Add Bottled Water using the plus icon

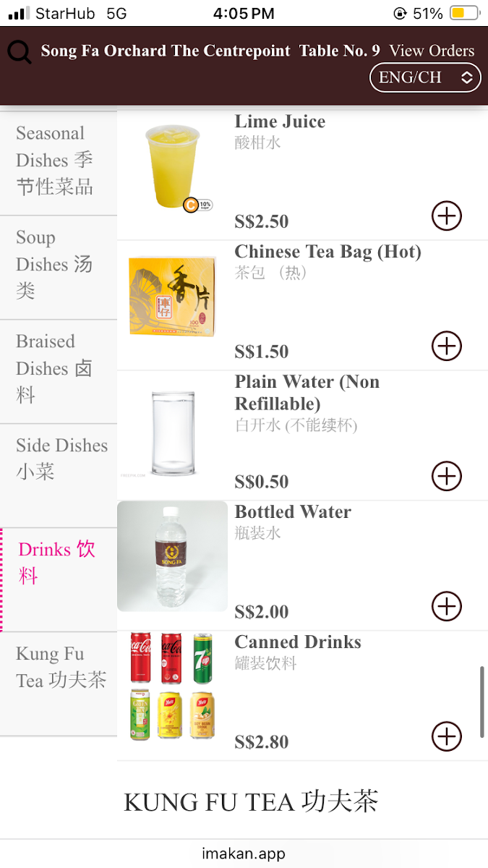pos(446,606)
